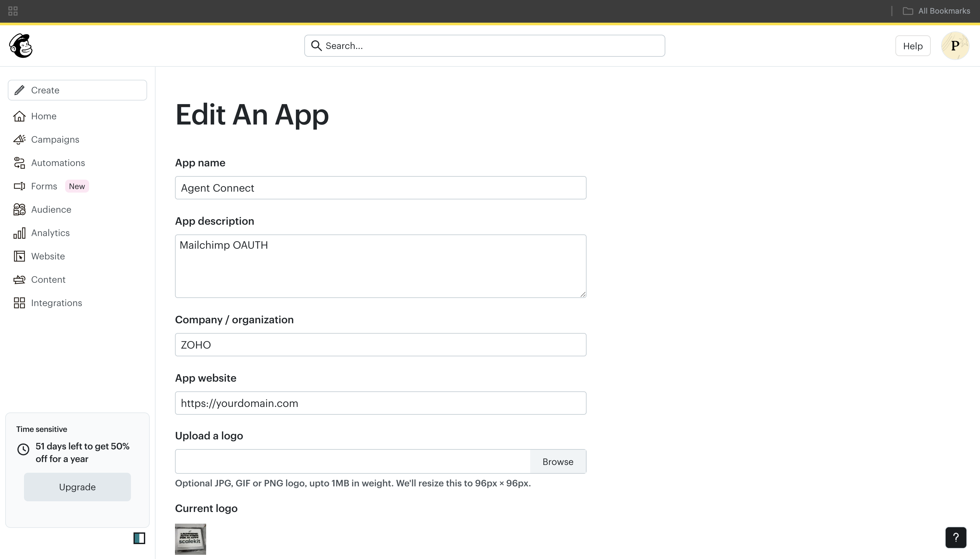Image resolution: width=980 pixels, height=559 pixels.
Task: Click the Integrations grid icon
Action: coord(19,303)
